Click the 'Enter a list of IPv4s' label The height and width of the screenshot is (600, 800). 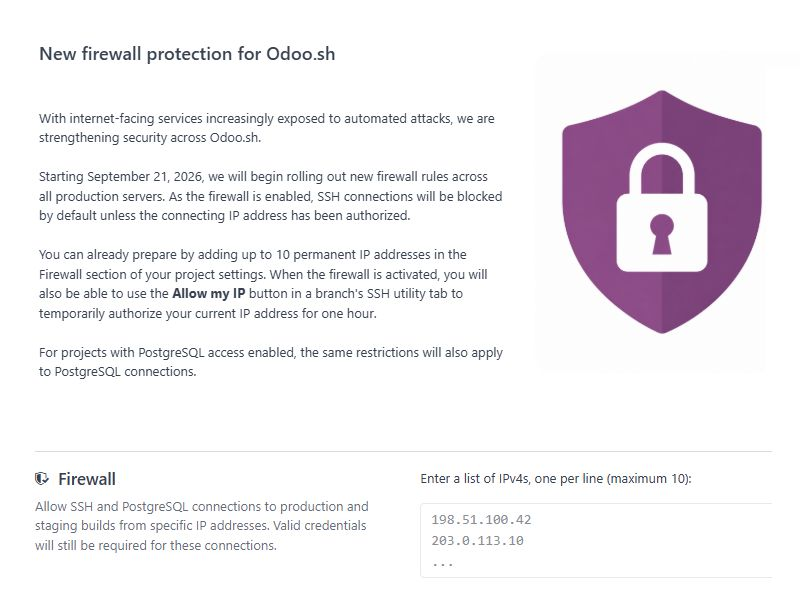point(556,479)
